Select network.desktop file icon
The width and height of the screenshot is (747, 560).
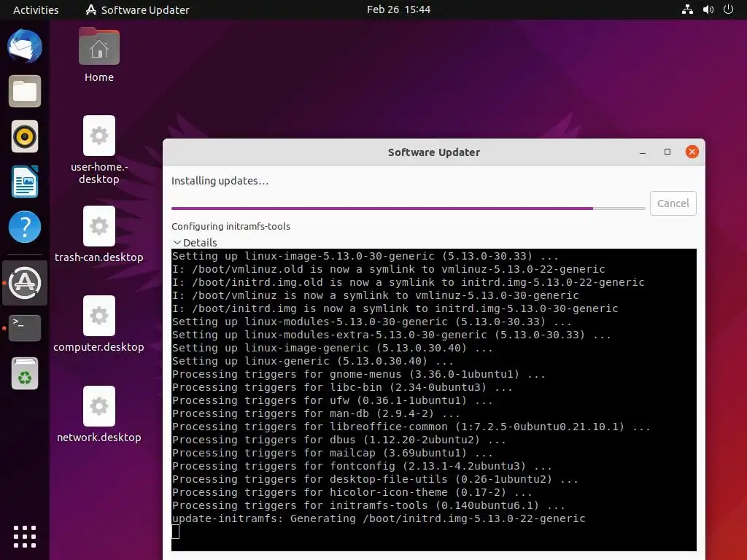tap(99, 415)
